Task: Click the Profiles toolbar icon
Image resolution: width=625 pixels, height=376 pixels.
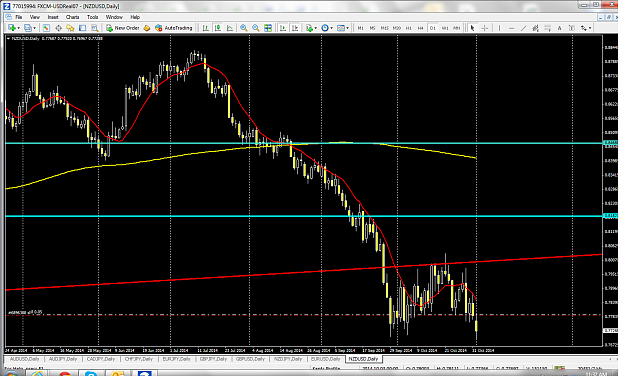Action: point(28,28)
